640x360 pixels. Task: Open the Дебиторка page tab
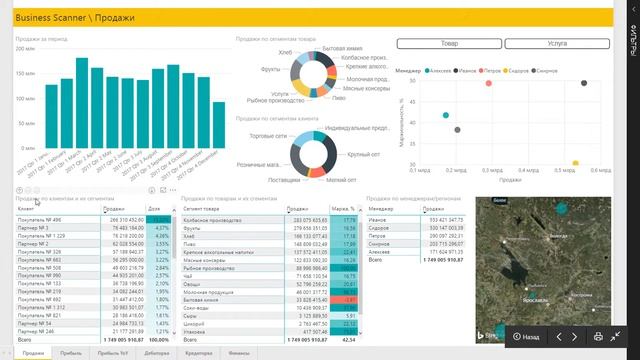point(157,353)
